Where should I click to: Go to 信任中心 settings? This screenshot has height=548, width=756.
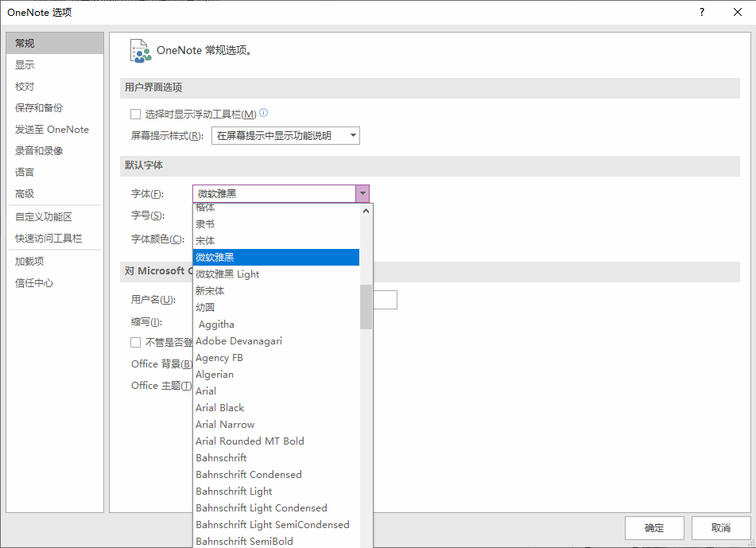click(x=55, y=283)
